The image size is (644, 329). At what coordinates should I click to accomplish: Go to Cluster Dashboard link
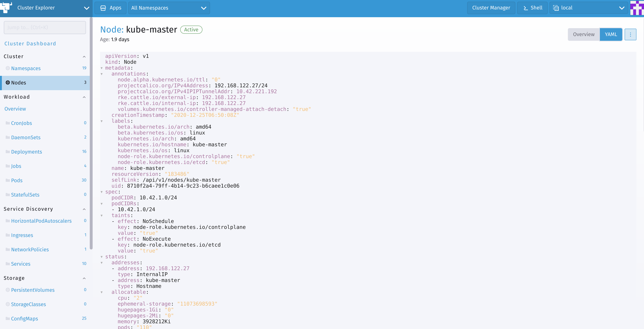click(30, 43)
